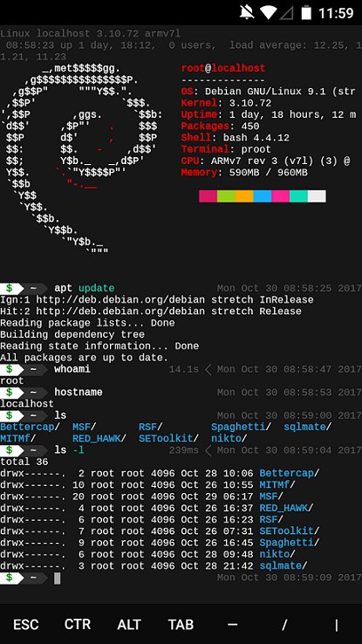Click the Debian swirl ASCII logo
The image size is (362, 644).
tap(82, 158)
